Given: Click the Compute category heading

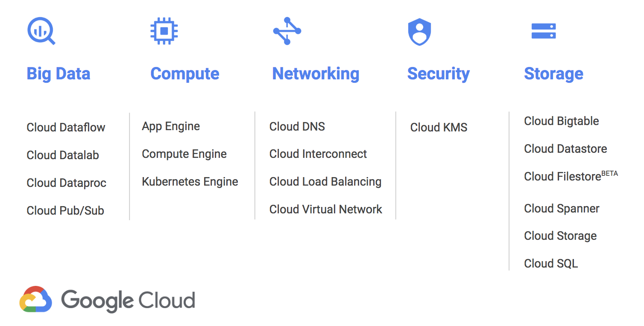Looking at the screenshot, I should coord(185,74).
